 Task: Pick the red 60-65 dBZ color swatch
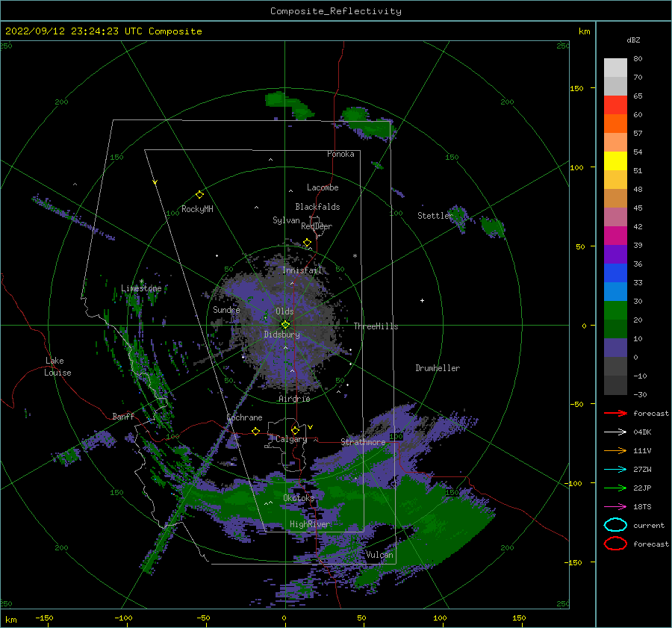pyautogui.click(x=615, y=105)
